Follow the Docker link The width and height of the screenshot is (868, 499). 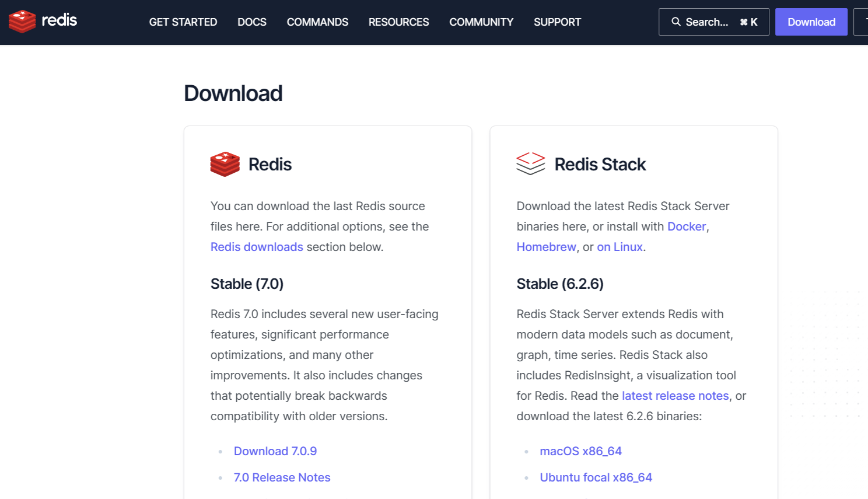tap(687, 226)
